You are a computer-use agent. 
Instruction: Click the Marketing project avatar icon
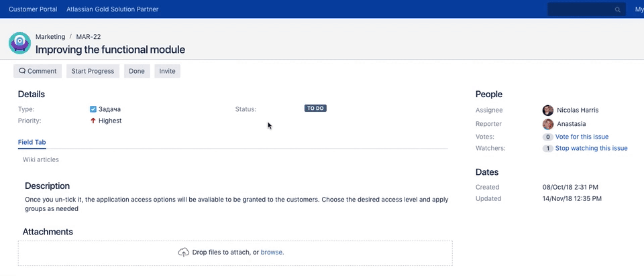19,43
